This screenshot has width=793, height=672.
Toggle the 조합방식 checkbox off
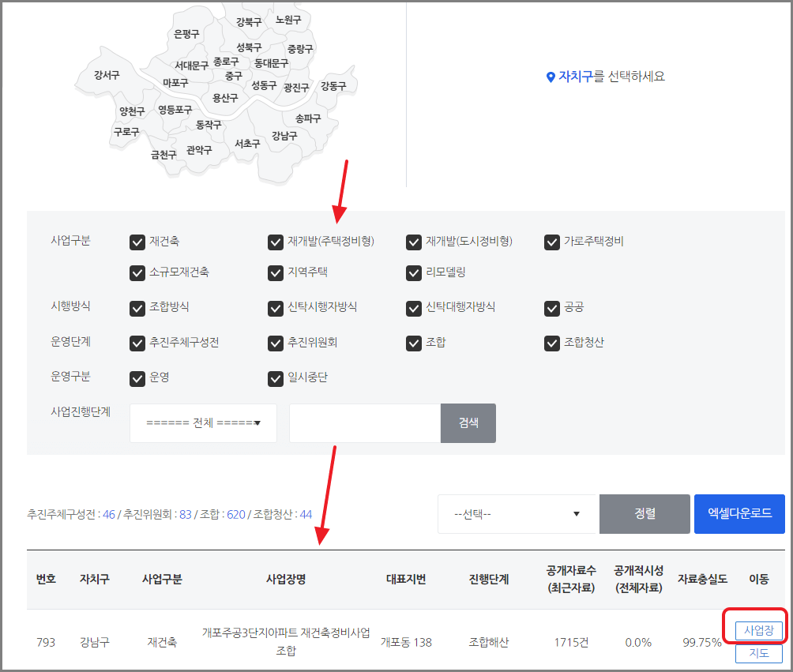pos(137,309)
